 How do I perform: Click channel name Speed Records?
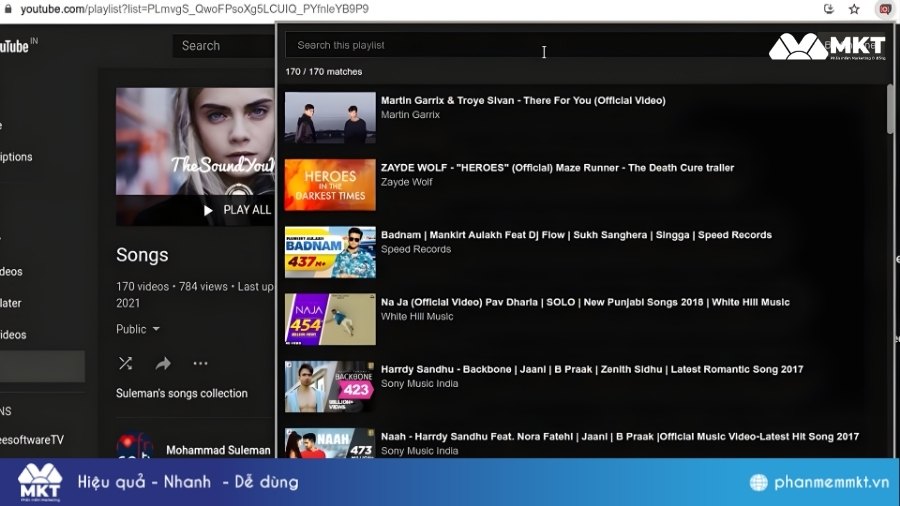(416, 249)
